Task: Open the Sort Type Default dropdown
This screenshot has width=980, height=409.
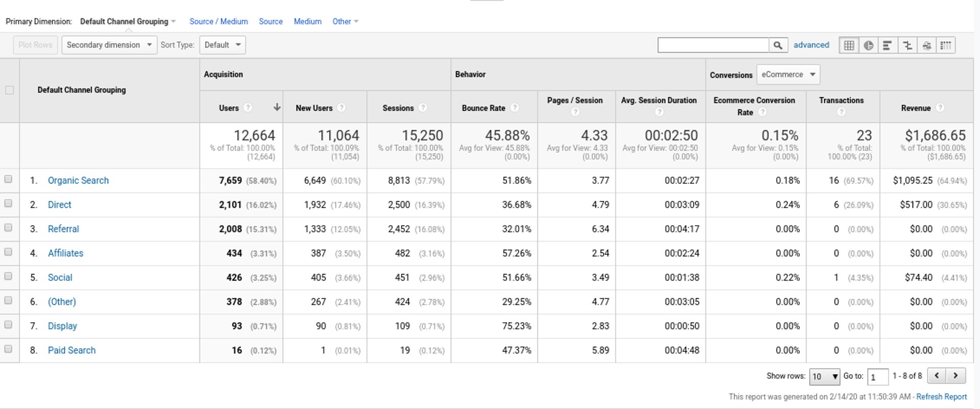Action: 223,45
